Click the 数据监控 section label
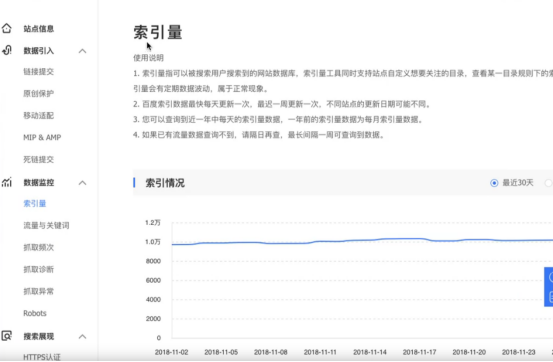 click(x=38, y=182)
